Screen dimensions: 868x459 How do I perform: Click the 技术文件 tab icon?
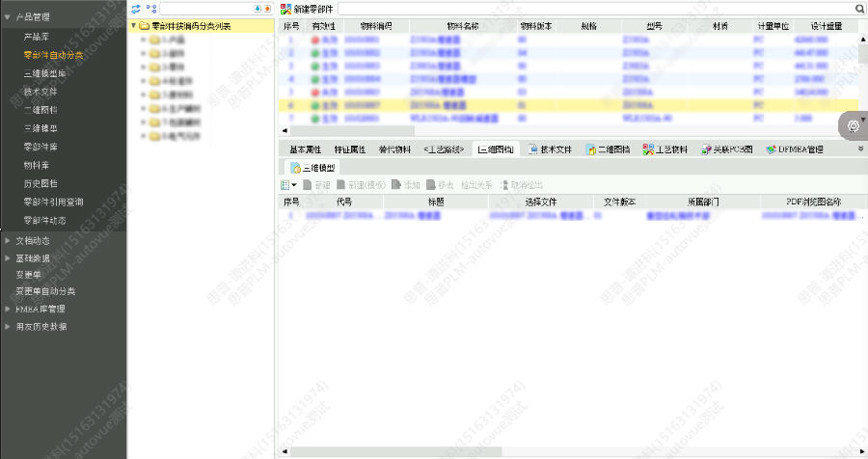[x=532, y=149]
